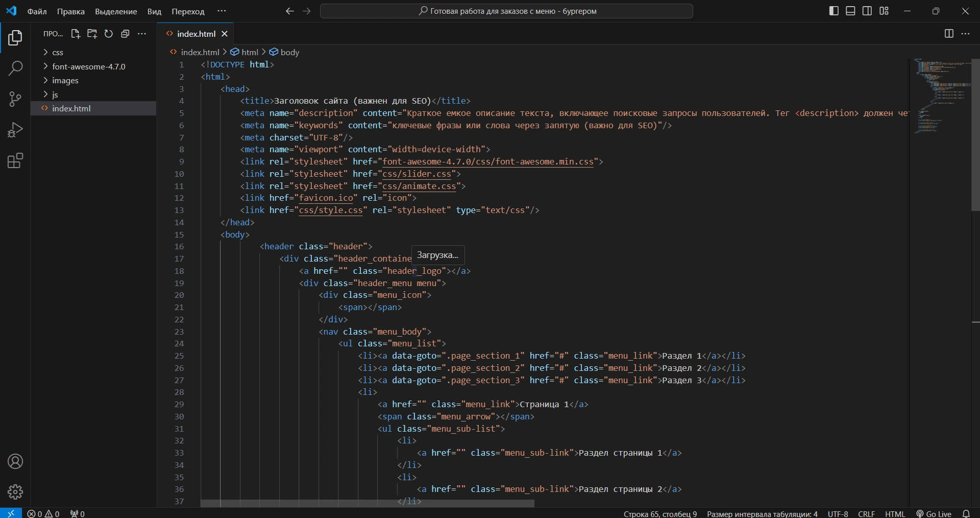Select the Run and Debug icon

coord(15,129)
